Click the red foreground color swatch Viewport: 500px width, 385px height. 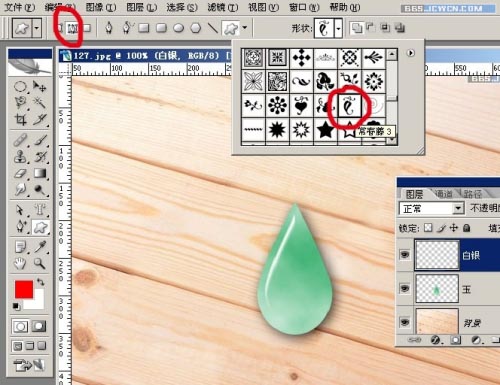coord(24,289)
